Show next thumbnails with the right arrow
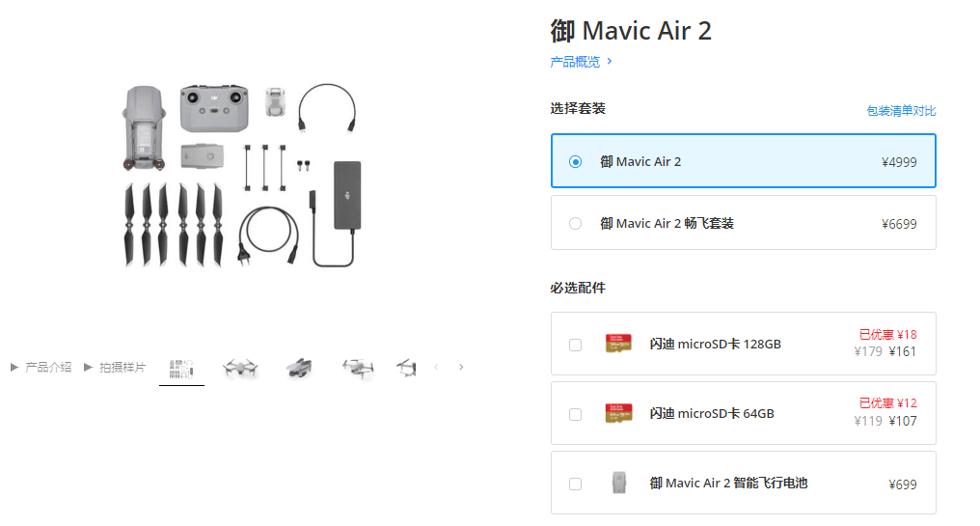This screenshot has width=980, height=526. pos(461,367)
